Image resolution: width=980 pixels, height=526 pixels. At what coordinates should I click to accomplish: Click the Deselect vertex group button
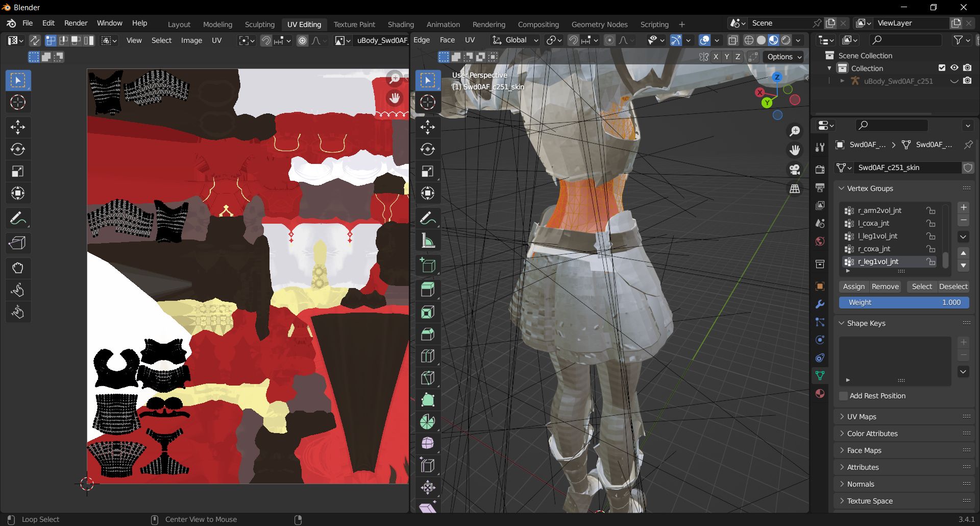pos(953,286)
